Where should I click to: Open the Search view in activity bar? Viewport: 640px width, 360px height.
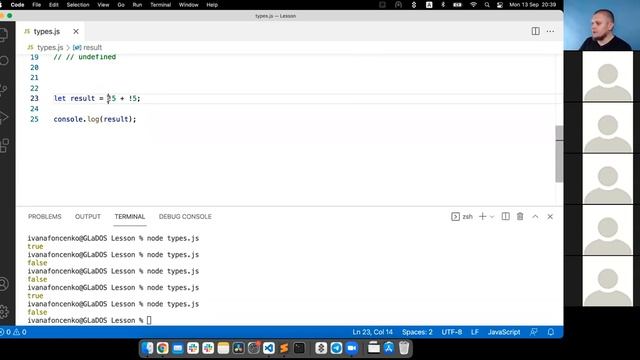pos(4,61)
